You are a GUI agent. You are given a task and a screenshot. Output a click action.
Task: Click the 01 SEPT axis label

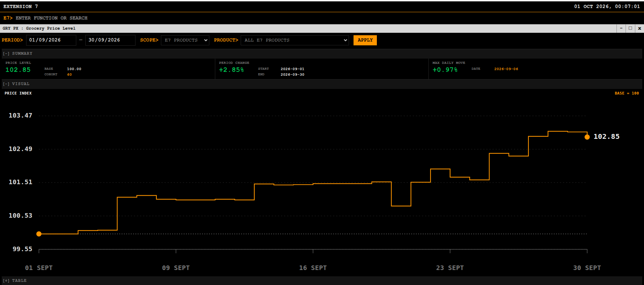[39, 268]
